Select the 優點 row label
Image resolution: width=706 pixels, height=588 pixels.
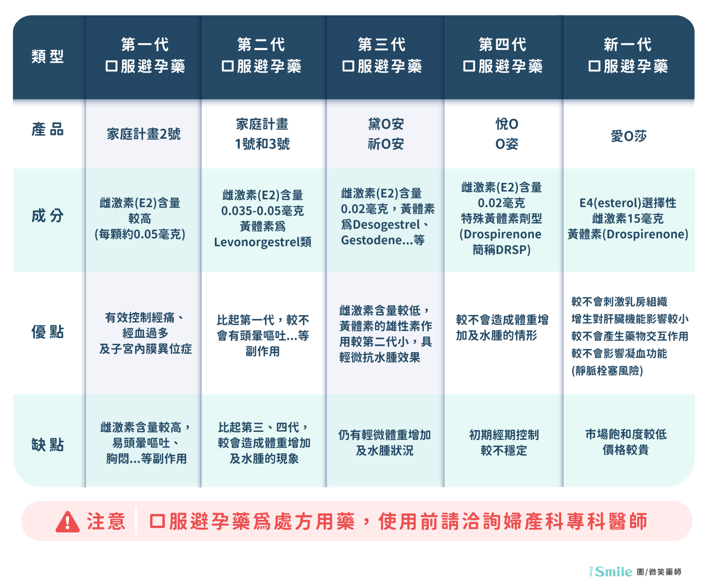coord(48,332)
